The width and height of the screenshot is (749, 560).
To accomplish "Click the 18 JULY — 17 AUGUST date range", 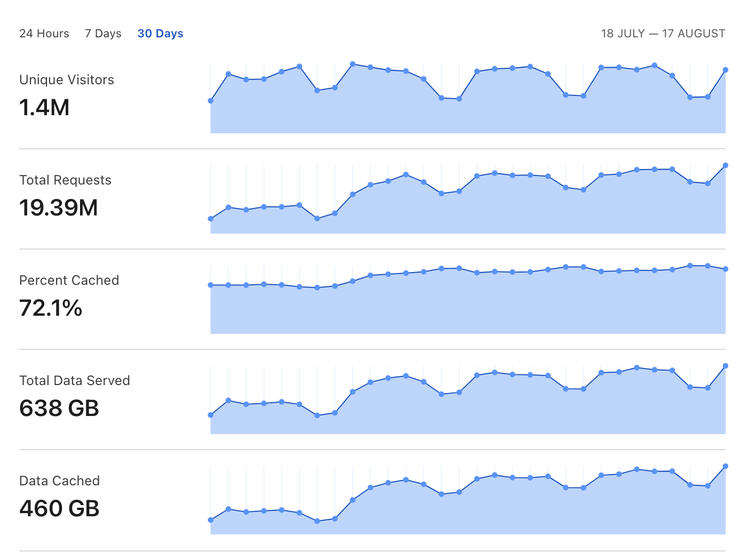I will click(663, 34).
